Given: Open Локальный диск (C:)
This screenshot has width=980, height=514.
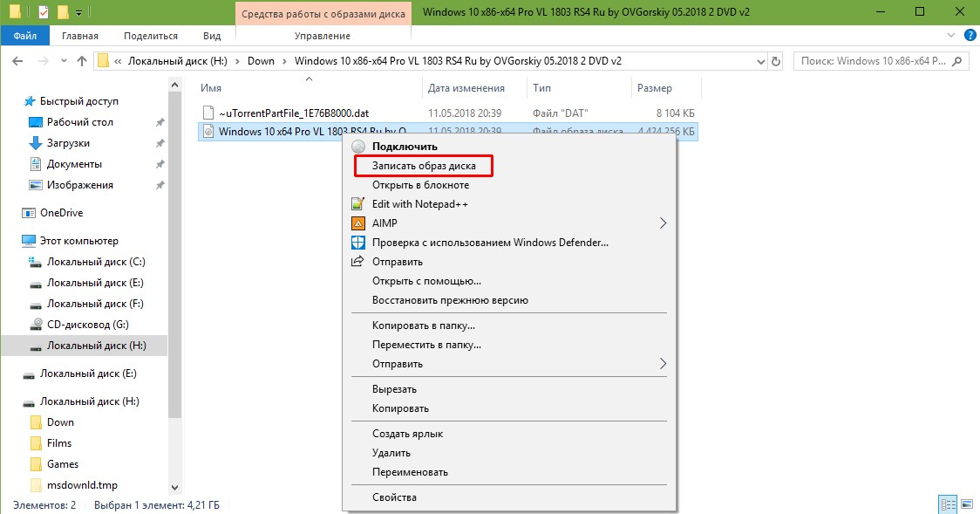Looking at the screenshot, I should click(x=96, y=262).
